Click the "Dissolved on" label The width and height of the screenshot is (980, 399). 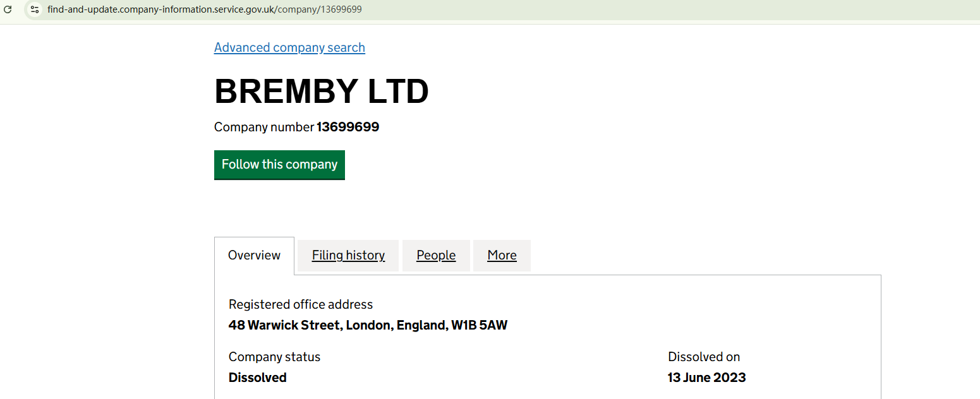pos(704,357)
